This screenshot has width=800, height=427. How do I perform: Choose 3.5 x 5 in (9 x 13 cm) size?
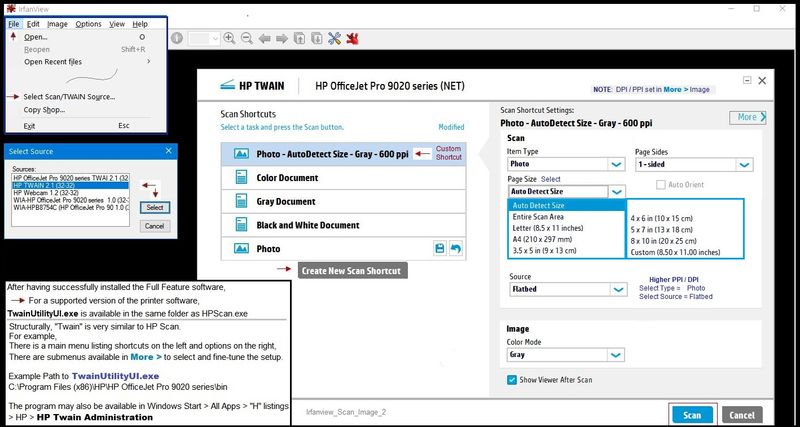click(x=566, y=250)
